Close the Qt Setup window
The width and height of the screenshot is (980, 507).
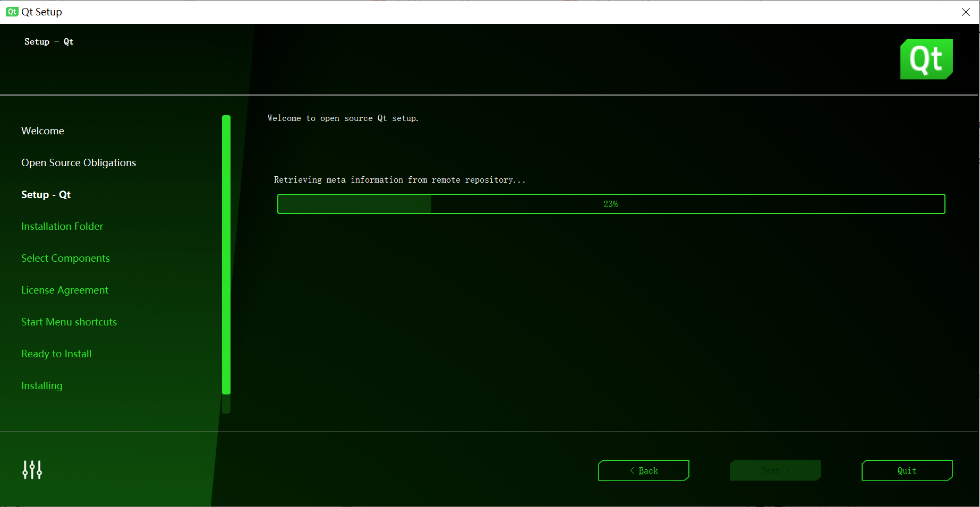point(966,12)
